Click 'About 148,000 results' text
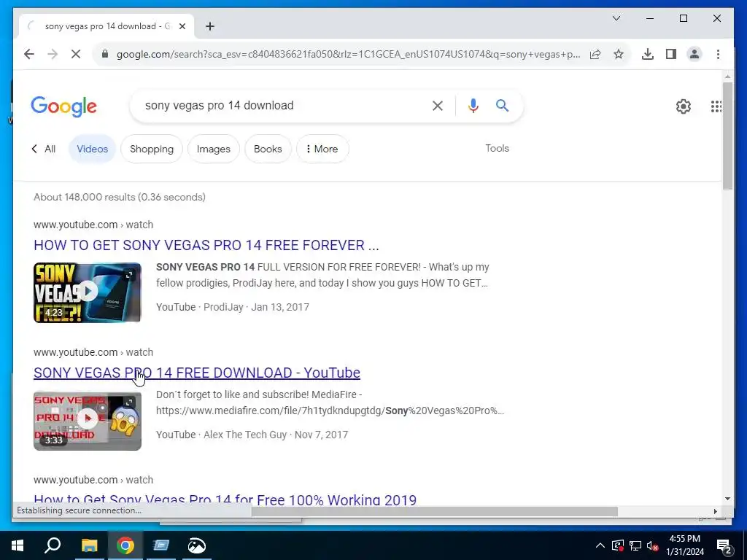 (x=120, y=197)
